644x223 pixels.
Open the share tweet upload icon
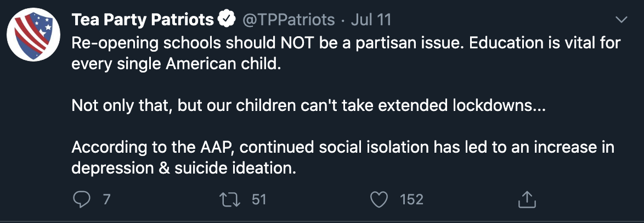point(527,199)
